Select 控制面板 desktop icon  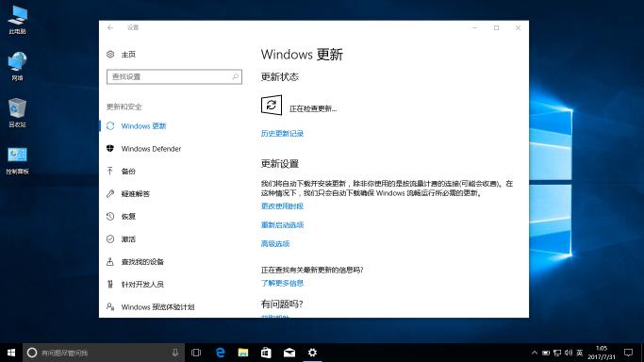[x=17, y=160]
